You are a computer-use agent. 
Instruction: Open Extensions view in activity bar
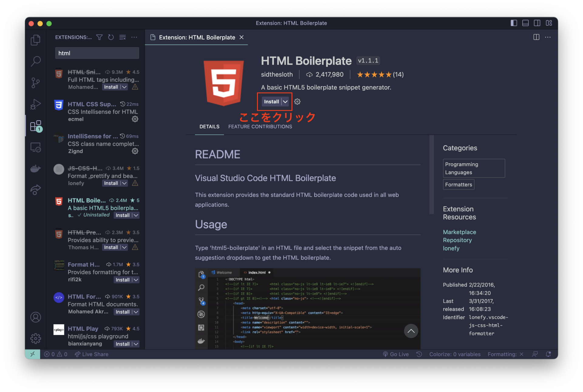point(36,126)
